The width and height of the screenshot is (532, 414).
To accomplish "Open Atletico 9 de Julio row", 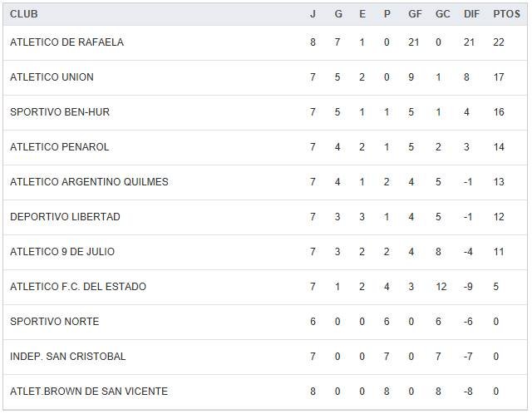I will pos(62,252).
